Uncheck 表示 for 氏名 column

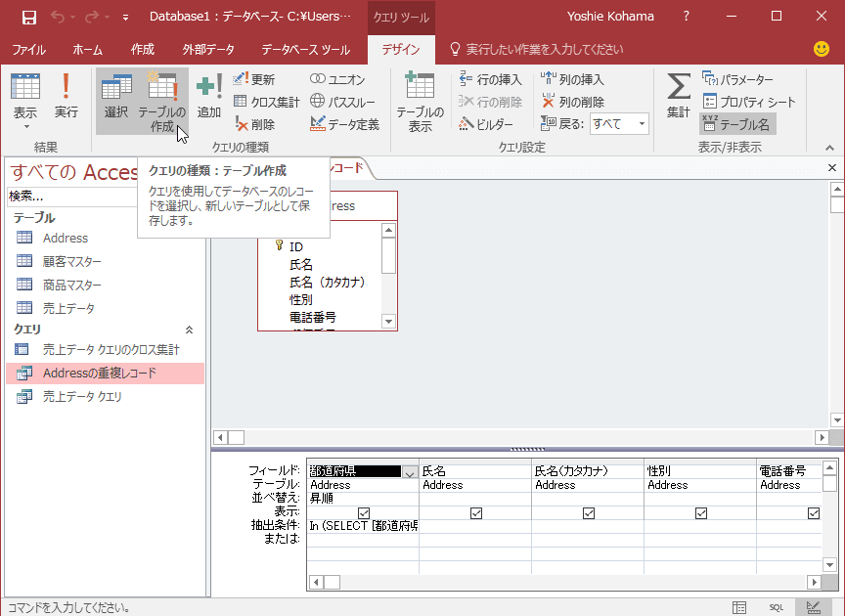point(476,513)
